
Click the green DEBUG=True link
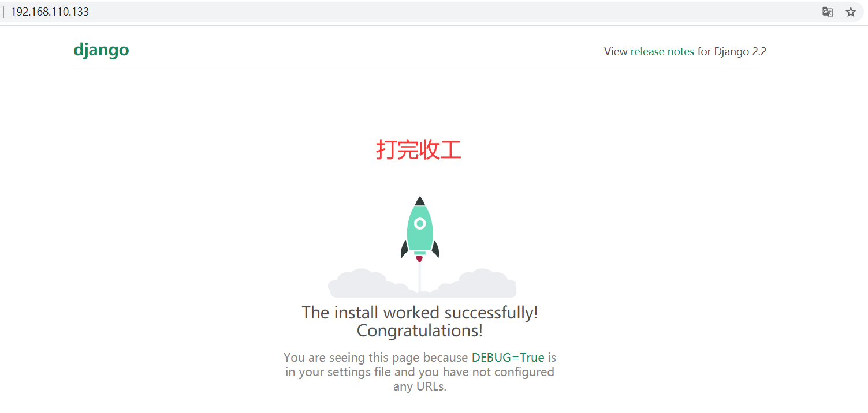click(508, 357)
